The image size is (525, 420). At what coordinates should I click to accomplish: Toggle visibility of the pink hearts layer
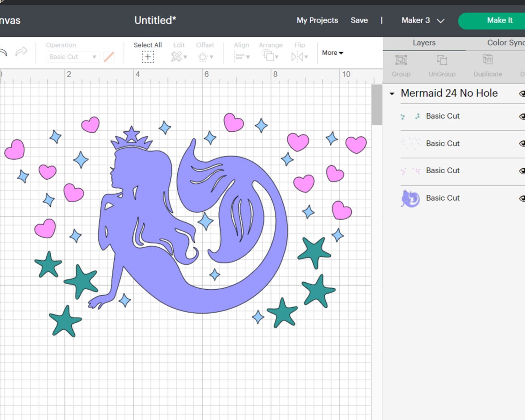522,171
